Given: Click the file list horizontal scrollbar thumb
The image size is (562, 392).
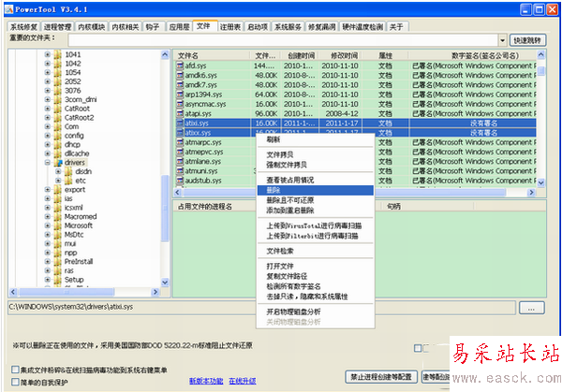Looking at the screenshot, I should coord(344,193).
